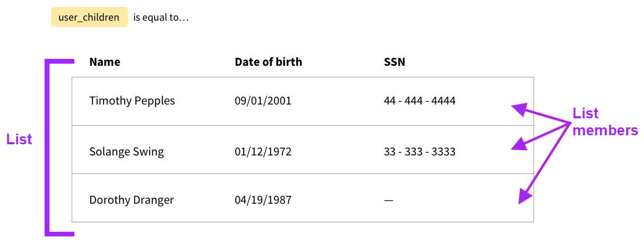
Task: Select the name Timothy Pepples
Action: 132,101
